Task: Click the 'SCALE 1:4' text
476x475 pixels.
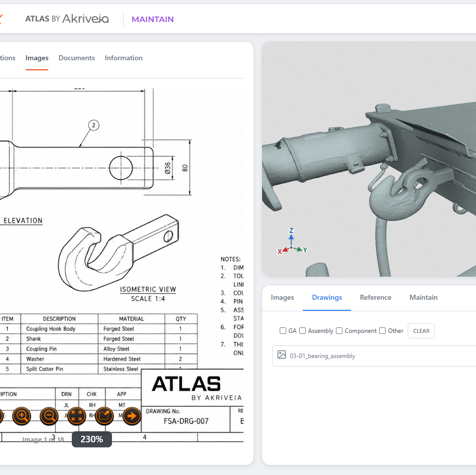Action: pyautogui.click(x=148, y=299)
